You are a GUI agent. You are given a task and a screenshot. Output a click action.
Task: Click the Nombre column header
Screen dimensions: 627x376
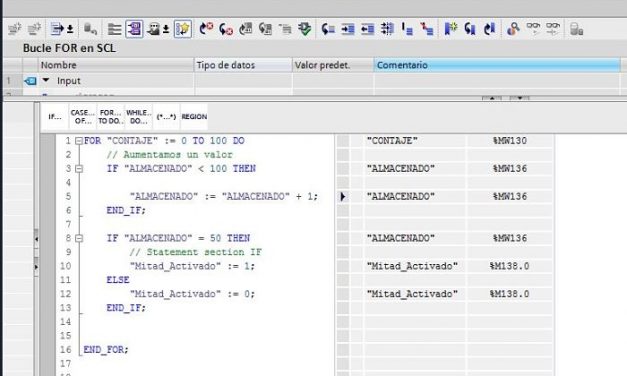pos(116,65)
